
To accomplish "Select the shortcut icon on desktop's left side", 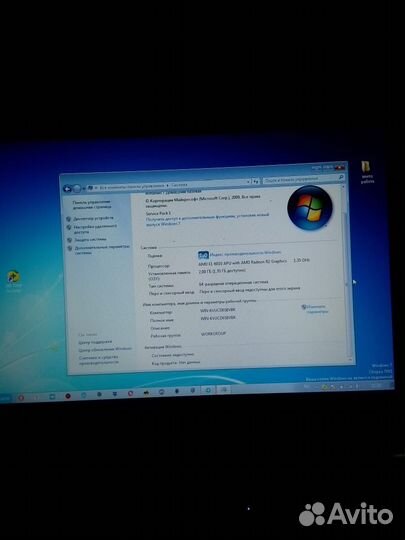I will pyautogui.click(x=13, y=277).
